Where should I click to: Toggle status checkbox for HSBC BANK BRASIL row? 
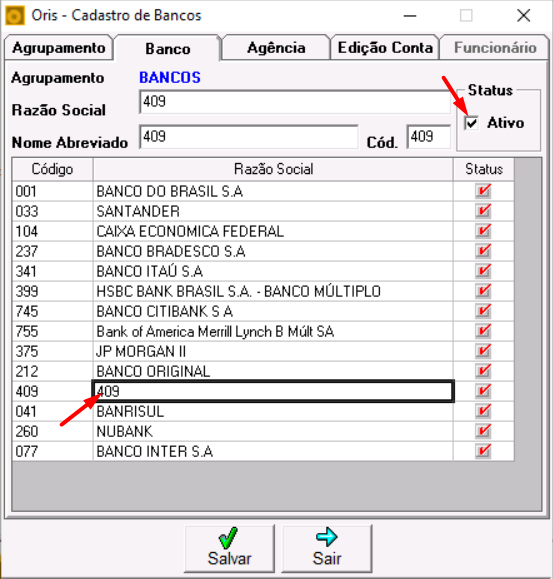[x=483, y=291]
